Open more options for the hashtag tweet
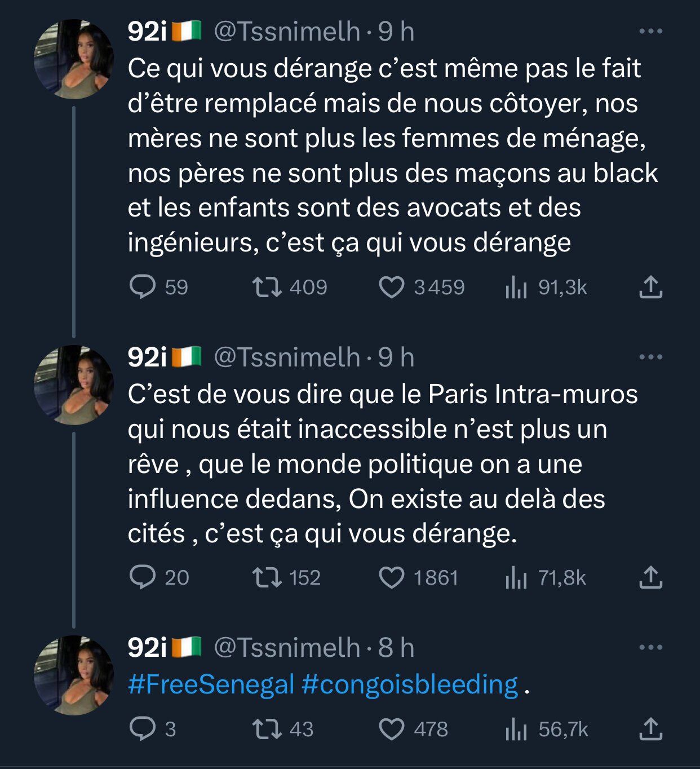The image size is (700, 769). pos(650,647)
